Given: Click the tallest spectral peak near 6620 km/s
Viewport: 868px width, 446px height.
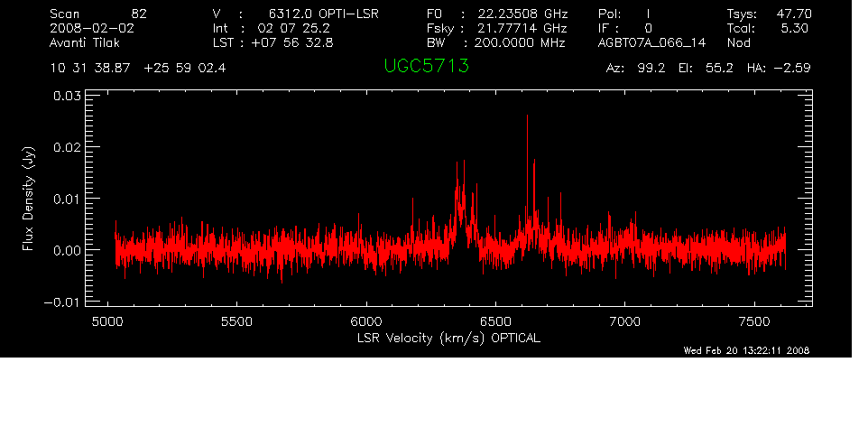Looking at the screenshot, I should [x=527, y=117].
